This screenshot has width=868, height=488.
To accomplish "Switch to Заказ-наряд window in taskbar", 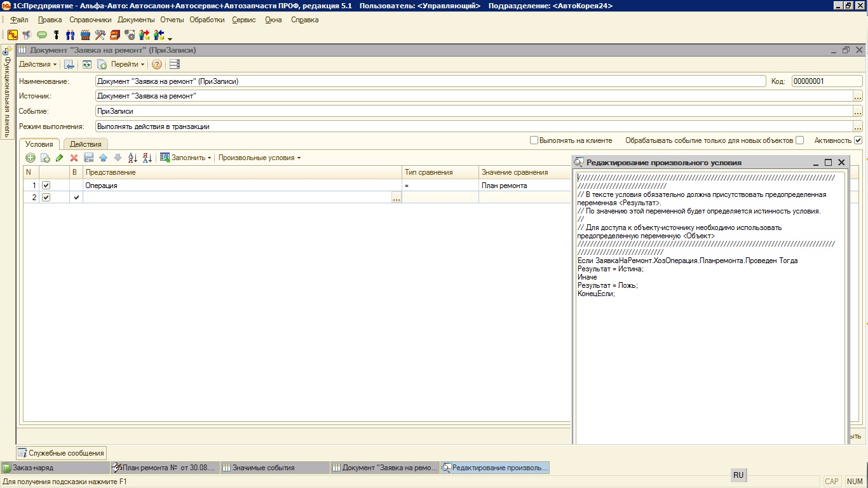I will click(55, 468).
